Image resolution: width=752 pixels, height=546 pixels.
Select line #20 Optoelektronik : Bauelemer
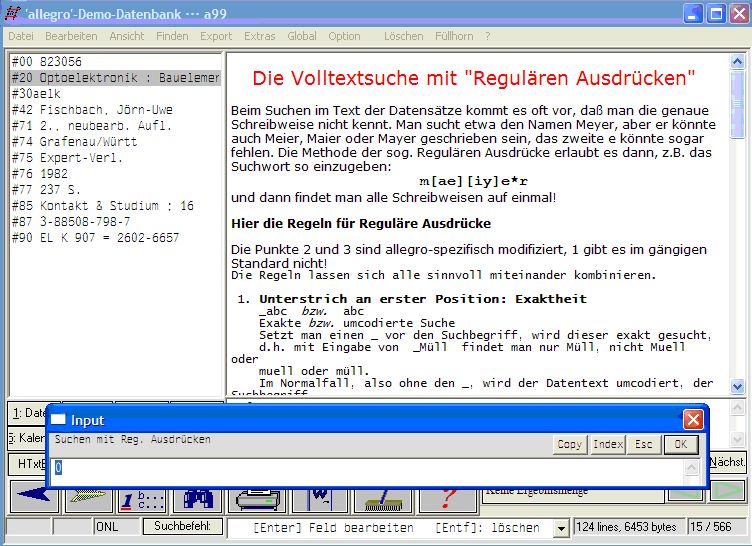(x=116, y=78)
